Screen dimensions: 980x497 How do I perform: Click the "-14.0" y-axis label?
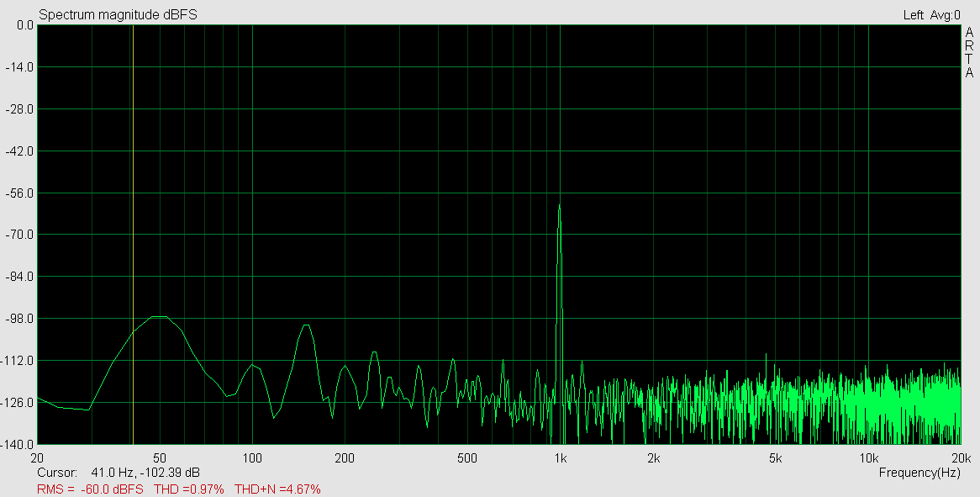click(19, 67)
